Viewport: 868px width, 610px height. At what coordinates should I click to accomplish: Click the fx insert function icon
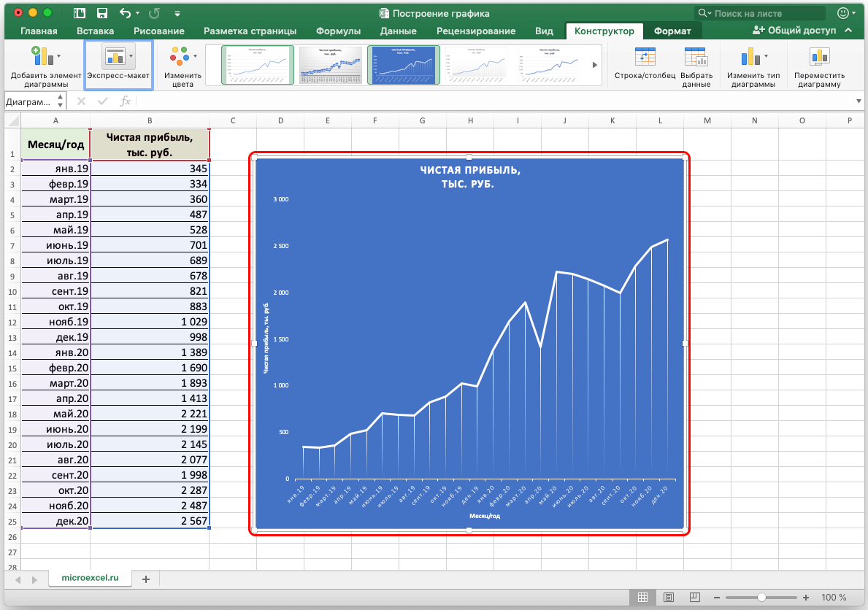pos(125,101)
